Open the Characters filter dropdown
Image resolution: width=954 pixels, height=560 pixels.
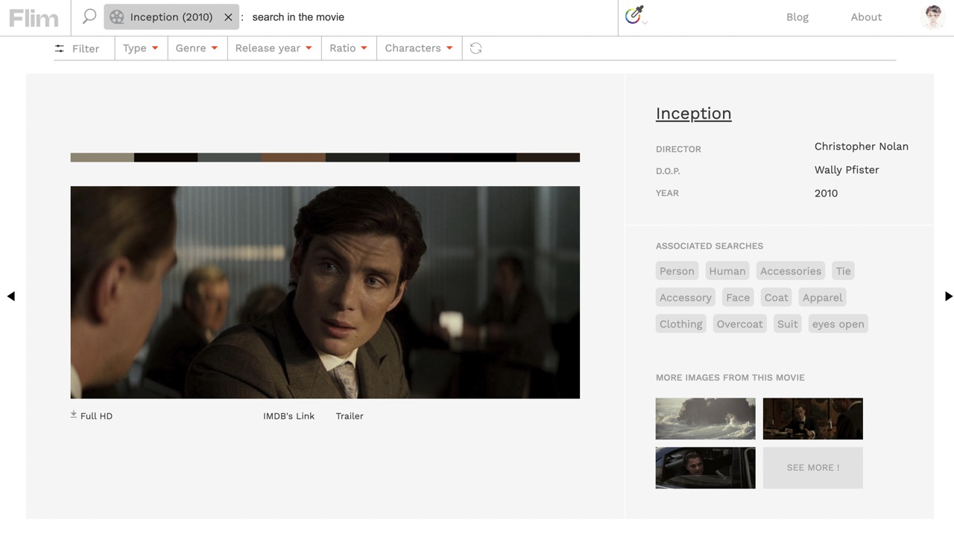[x=419, y=48]
